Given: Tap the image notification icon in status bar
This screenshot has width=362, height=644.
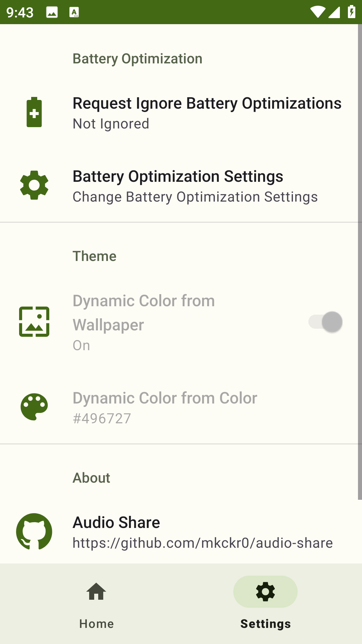Looking at the screenshot, I should click(52, 12).
